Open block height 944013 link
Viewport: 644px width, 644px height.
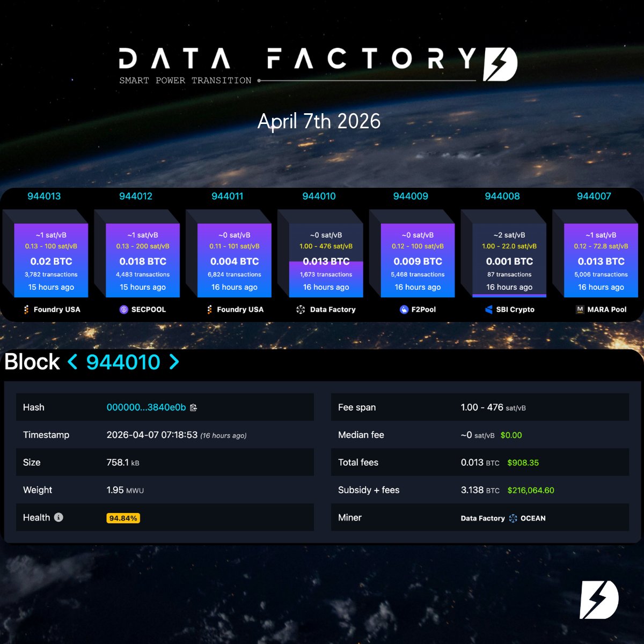[x=44, y=196]
